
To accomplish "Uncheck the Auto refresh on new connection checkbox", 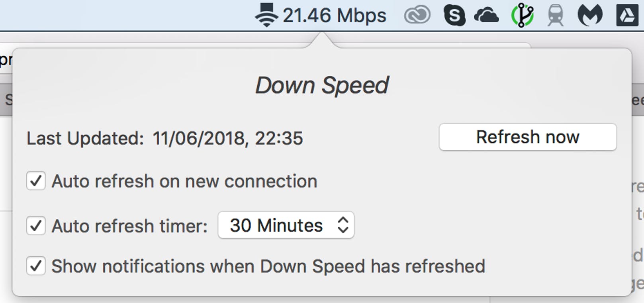I will (x=36, y=181).
